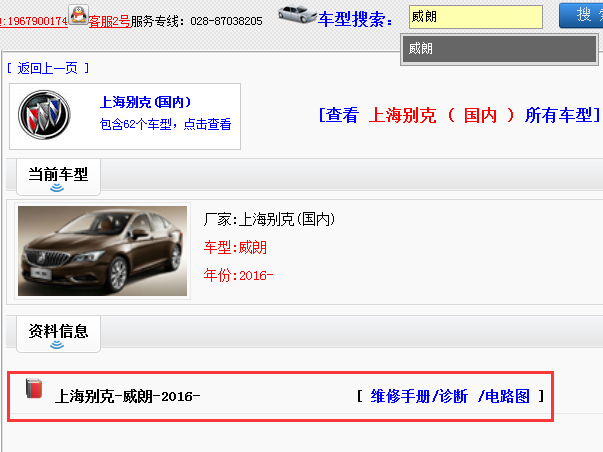The height and width of the screenshot is (452, 603).
Task: Click the blue wave icon under 资料信息
Action: coord(57,345)
